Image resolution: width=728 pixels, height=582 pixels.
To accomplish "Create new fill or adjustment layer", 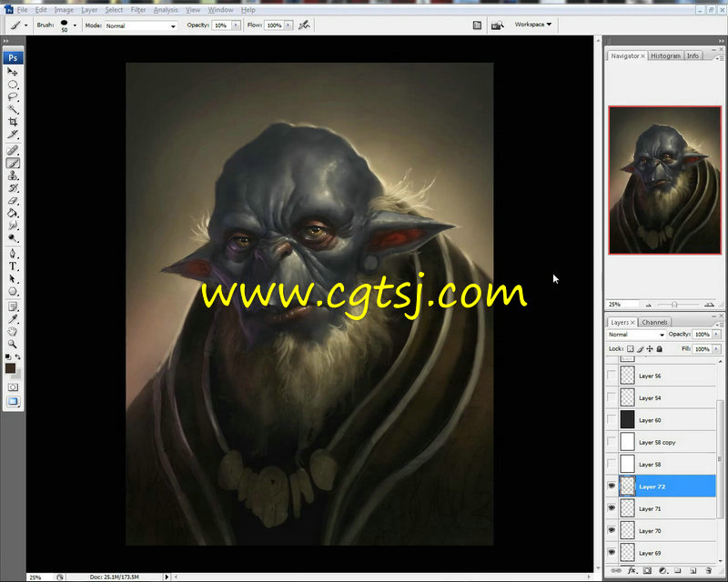I will [662, 570].
